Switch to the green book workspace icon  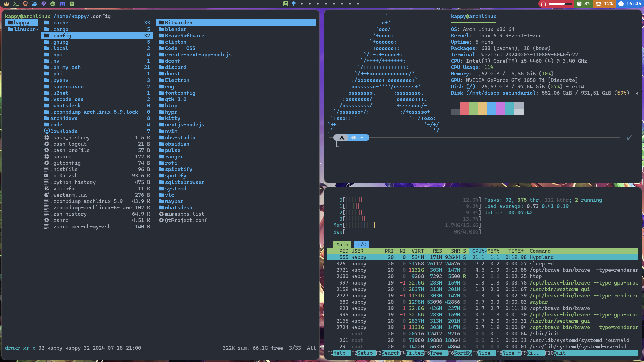(x=286, y=4)
